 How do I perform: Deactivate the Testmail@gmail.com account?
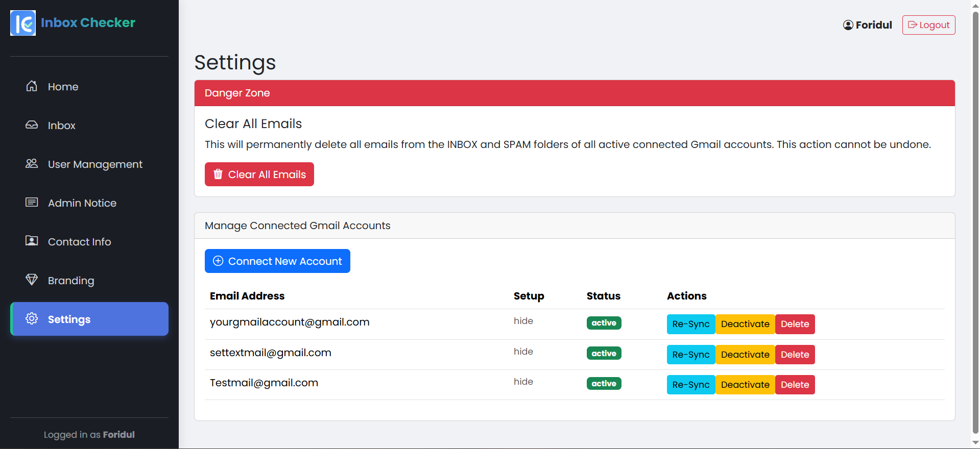pyautogui.click(x=745, y=385)
